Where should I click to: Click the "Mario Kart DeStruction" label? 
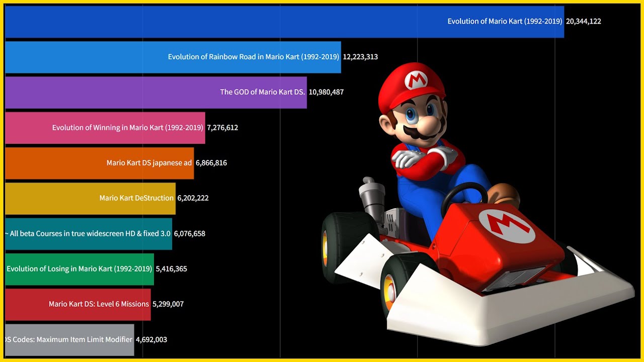tap(136, 198)
